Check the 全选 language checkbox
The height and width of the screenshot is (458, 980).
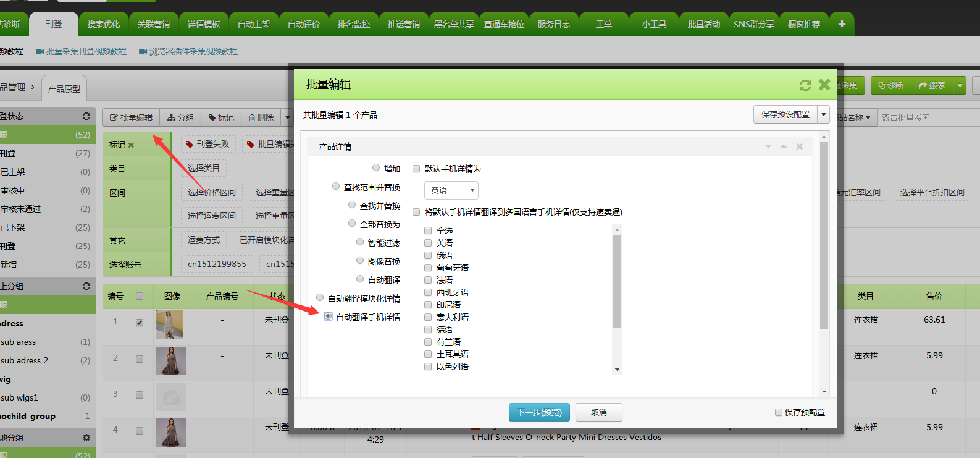tap(428, 231)
